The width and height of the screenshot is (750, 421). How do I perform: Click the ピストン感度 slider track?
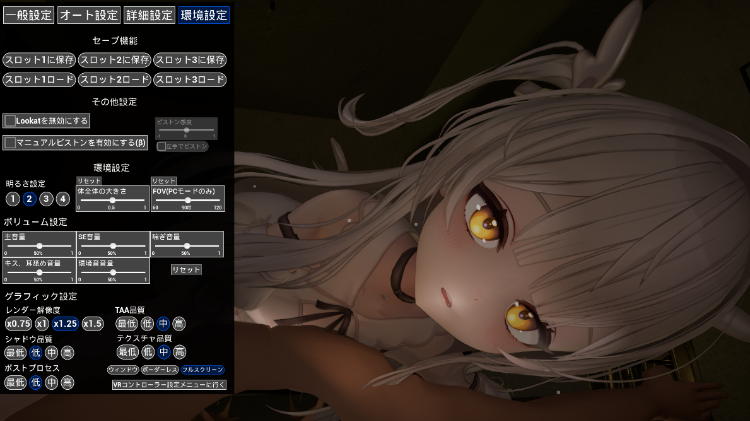click(x=186, y=130)
